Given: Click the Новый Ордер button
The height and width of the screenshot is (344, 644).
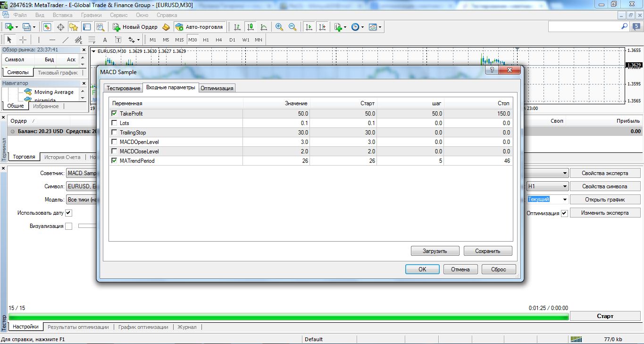Looking at the screenshot, I should coord(135,27).
